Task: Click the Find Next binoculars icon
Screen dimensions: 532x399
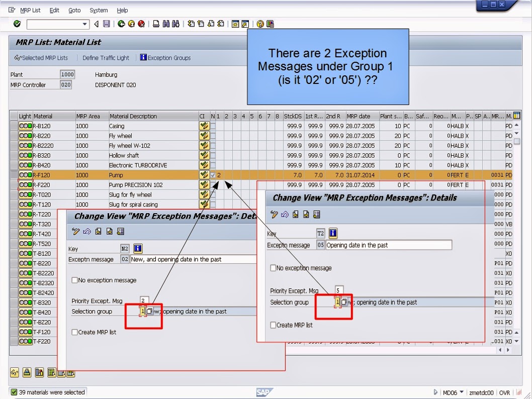Action: [x=175, y=24]
